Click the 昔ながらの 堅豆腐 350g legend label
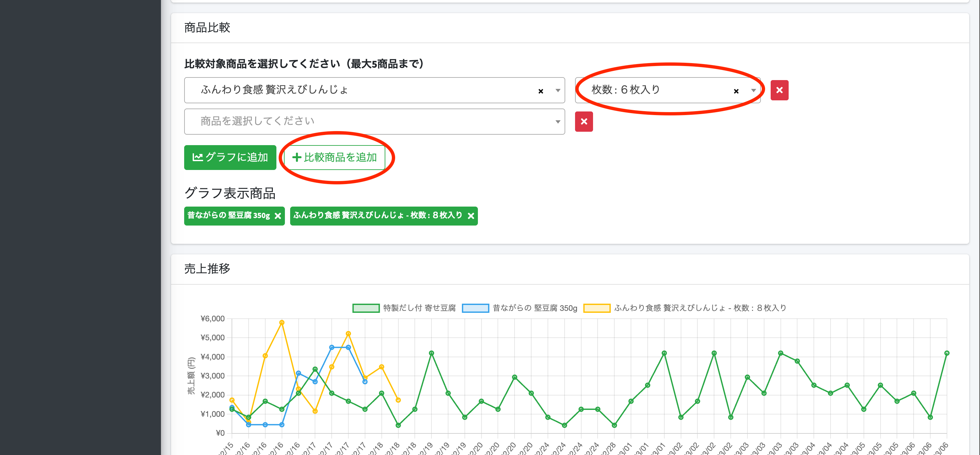This screenshot has width=980, height=455. click(x=535, y=308)
